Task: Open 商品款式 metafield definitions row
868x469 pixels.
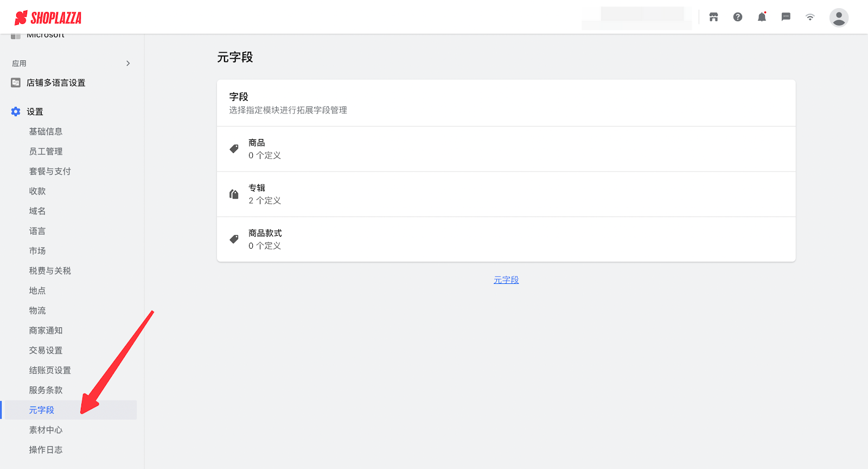Action: [x=506, y=239]
